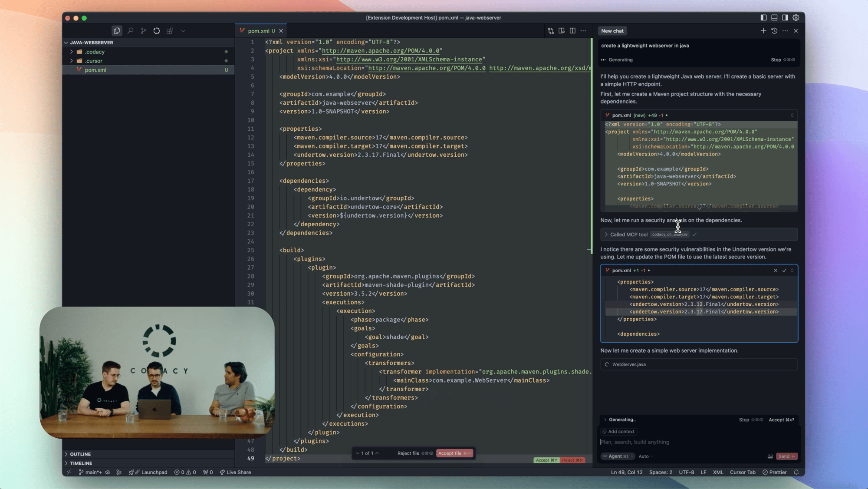This screenshot has height=489, width=868.
Task: Start a new chat with plus icon
Action: [x=763, y=31]
